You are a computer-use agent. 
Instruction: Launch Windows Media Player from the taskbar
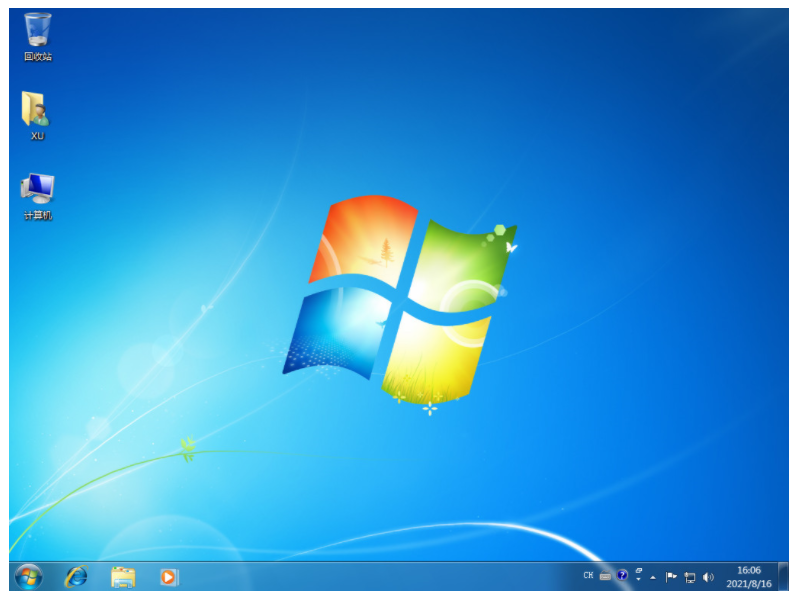click(x=169, y=576)
